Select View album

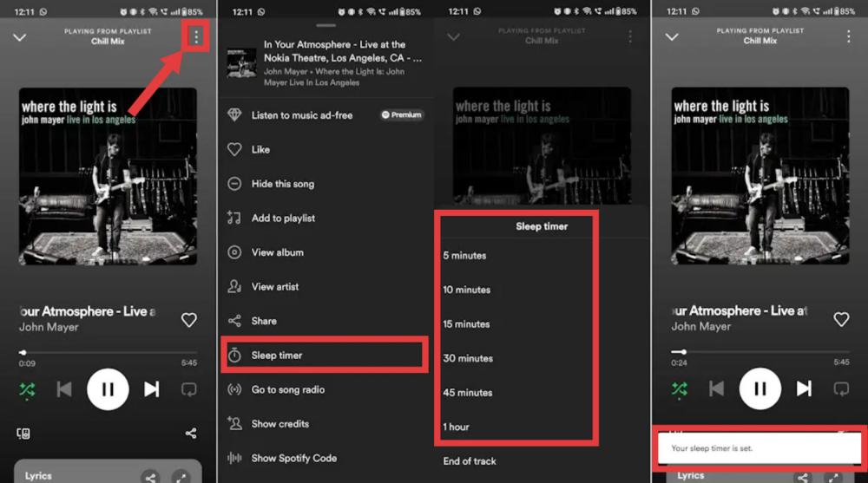click(325, 252)
